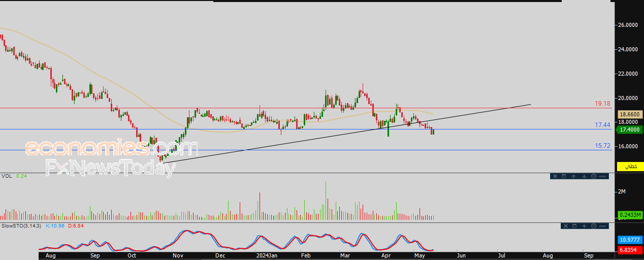
Task: Open VOL indicator settings gear
Action: click(x=594, y=176)
